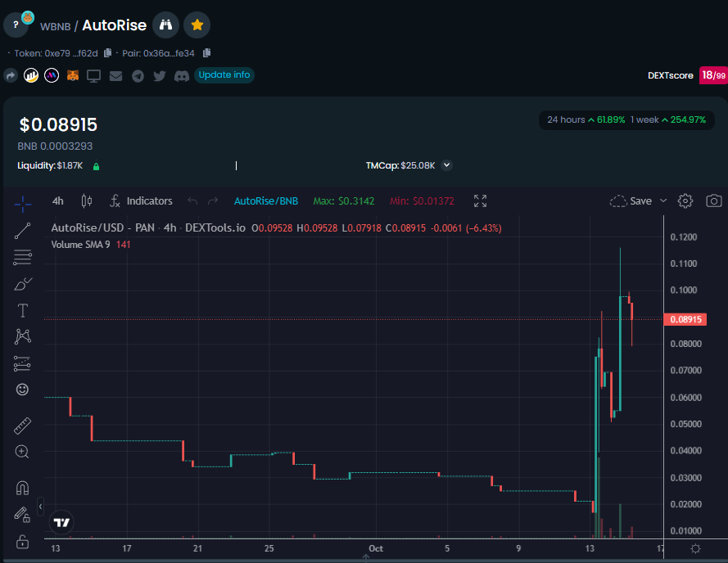The image size is (728, 563).
Task: Click the redo arrow in chart toolbar
Action: pyautogui.click(x=213, y=201)
